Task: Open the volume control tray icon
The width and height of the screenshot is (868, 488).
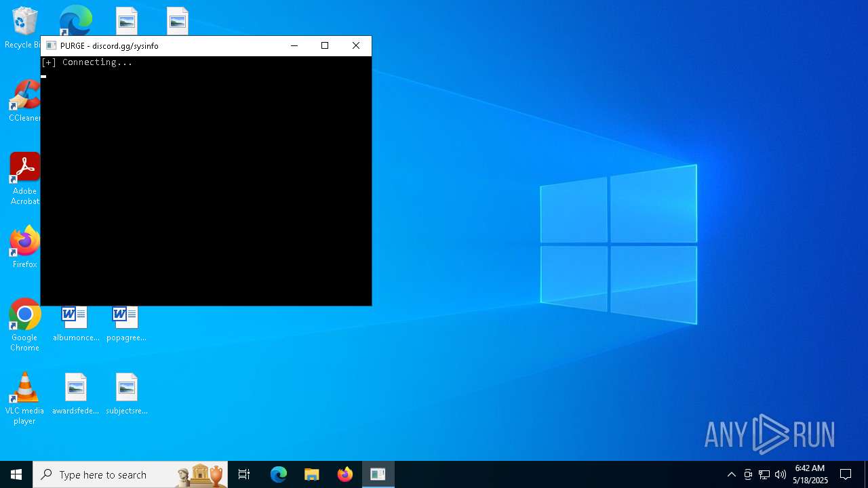Action: coord(781,474)
